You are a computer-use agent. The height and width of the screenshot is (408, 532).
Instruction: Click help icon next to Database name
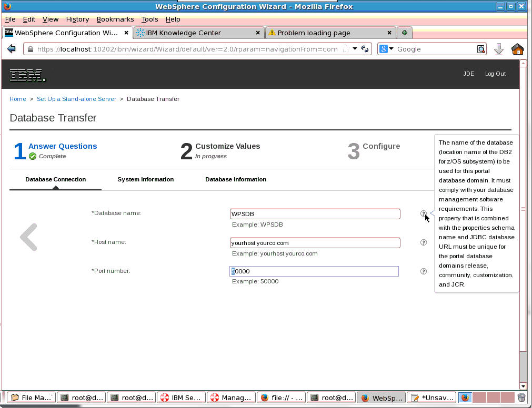(424, 213)
